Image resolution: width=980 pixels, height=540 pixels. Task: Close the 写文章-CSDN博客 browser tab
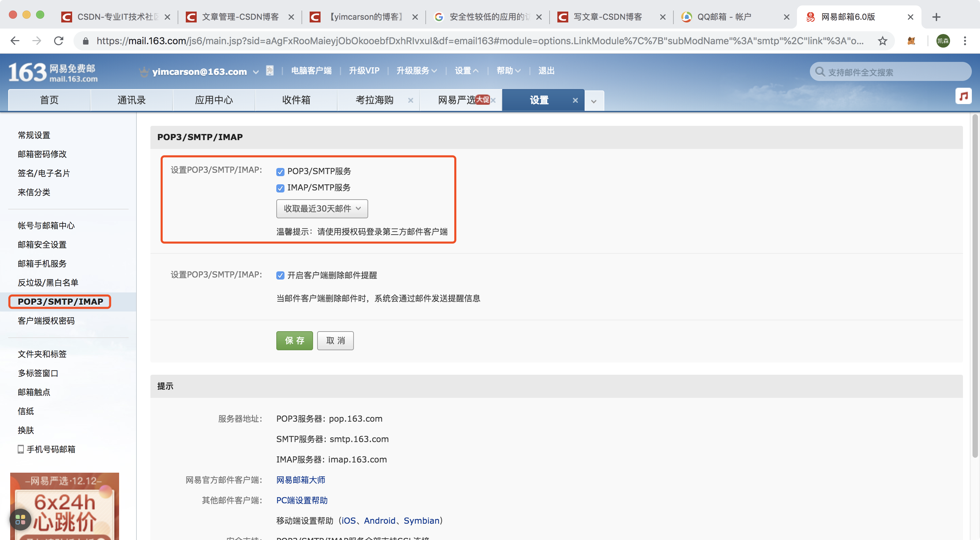[x=662, y=17]
